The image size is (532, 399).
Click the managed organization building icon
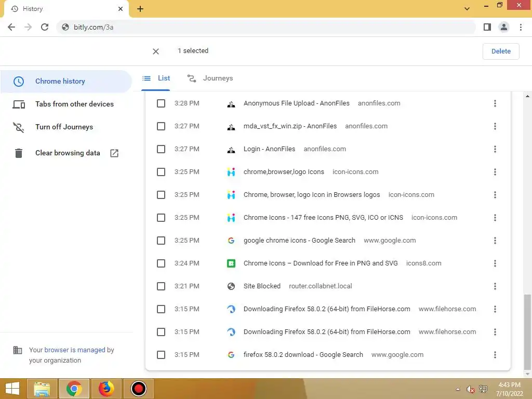[x=17, y=350]
